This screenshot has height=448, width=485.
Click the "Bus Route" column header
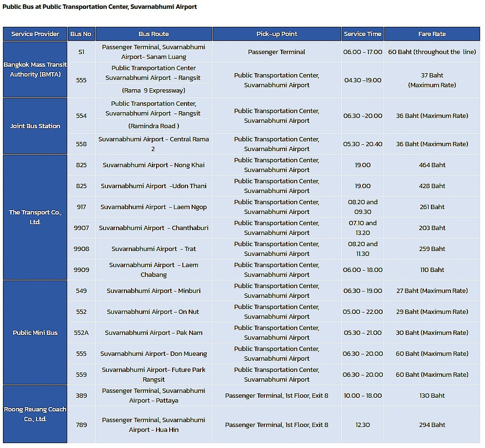154,34
